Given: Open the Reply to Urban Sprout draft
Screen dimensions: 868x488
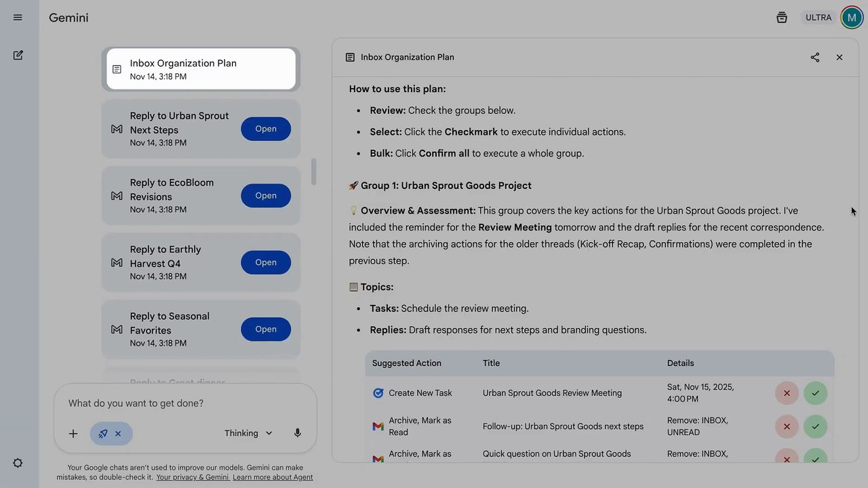Looking at the screenshot, I should click(266, 129).
